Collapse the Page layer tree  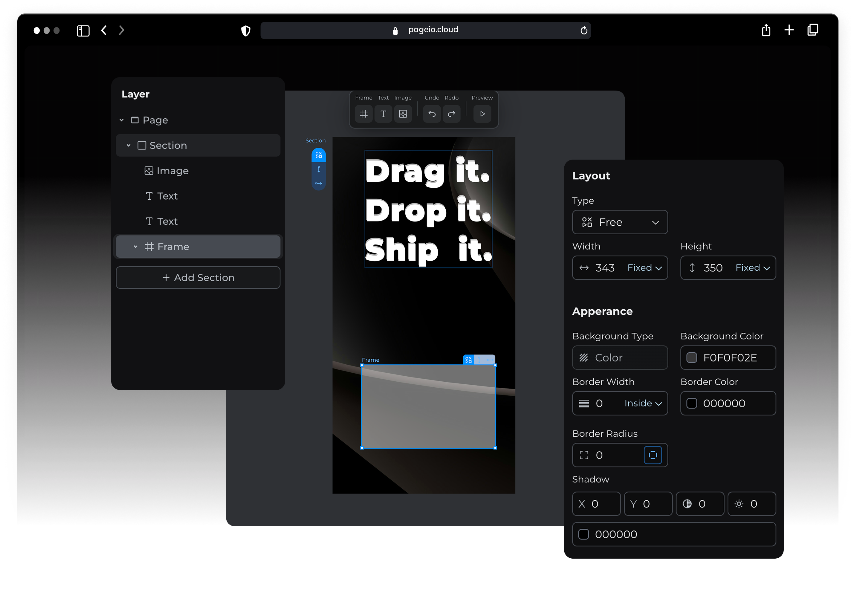coord(122,120)
